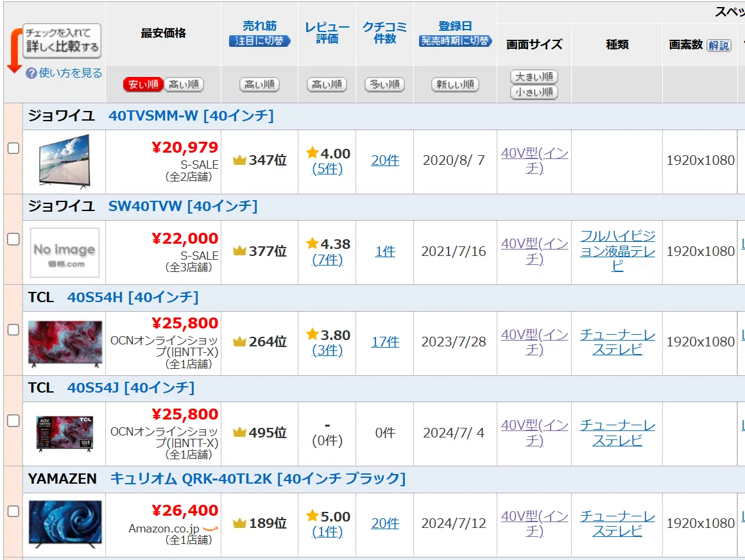Sort price by 安い順
745x560 pixels.
pyautogui.click(x=143, y=85)
